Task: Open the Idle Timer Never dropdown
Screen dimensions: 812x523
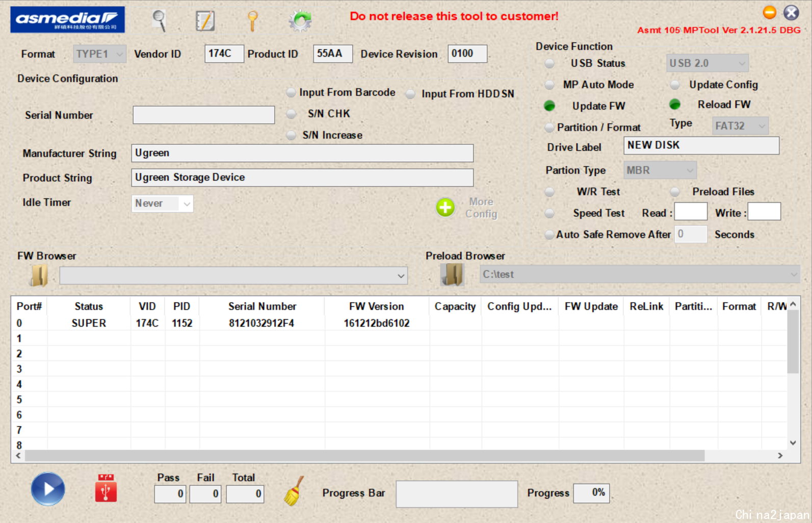Action: [162, 203]
